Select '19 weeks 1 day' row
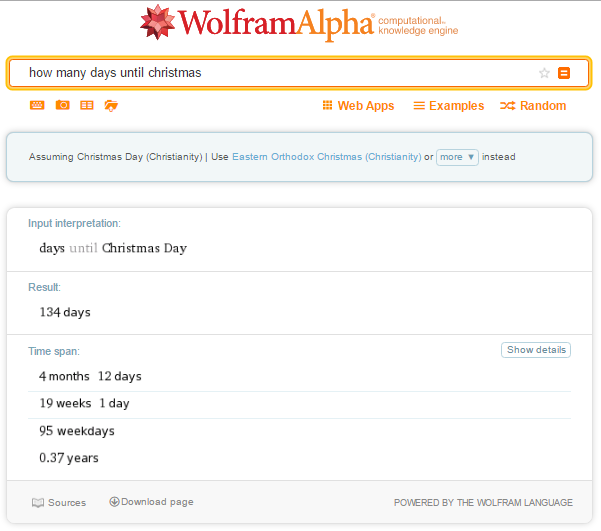The height and width of the screenshot is (531, 601). tap(84, 403)
